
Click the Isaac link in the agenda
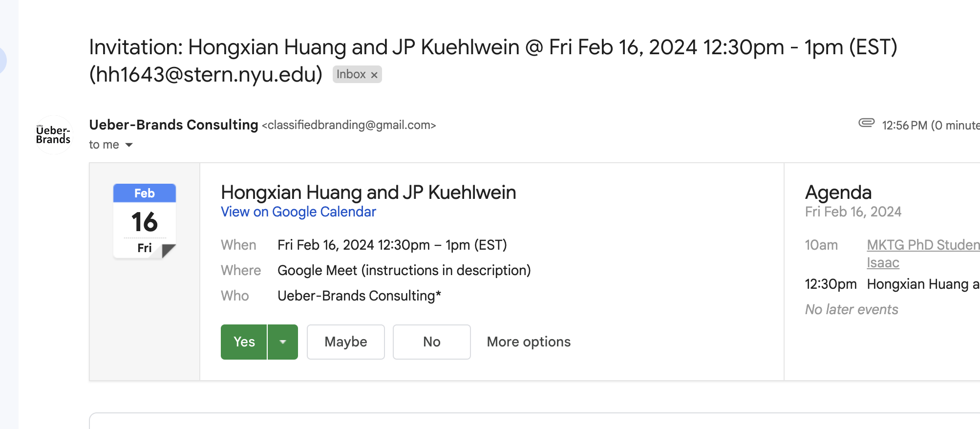(x=883, y=263)
